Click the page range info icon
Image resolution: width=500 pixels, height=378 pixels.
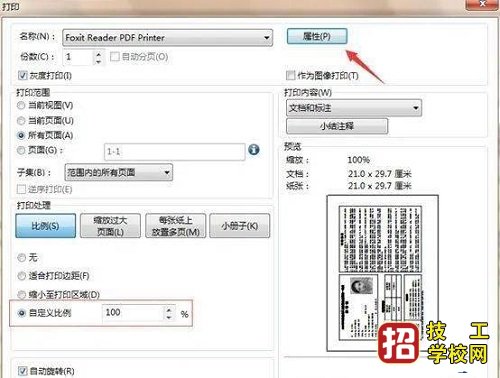[254, 150]
